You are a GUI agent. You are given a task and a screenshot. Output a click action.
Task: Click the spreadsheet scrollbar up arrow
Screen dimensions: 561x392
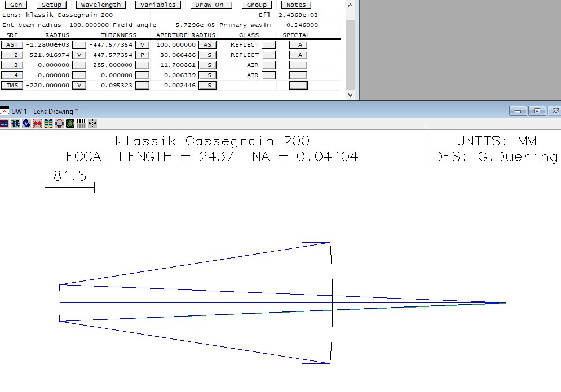click(350, 5)
